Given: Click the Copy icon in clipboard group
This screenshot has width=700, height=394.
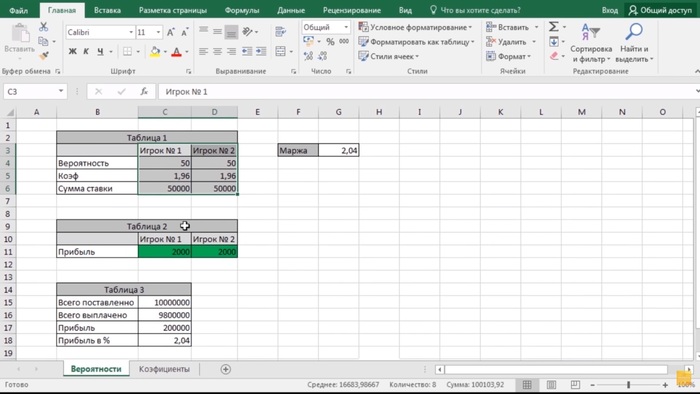Looking at the screenshot, I should 43,41.
